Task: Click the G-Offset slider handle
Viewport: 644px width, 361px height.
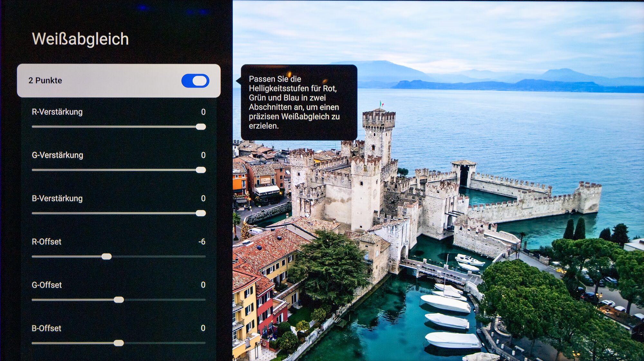Action: click(119, 300)
